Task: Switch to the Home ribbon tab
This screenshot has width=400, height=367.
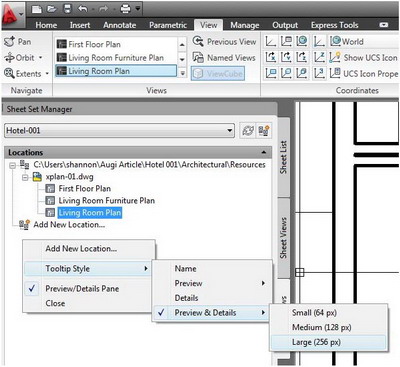Action: (46, 25)
